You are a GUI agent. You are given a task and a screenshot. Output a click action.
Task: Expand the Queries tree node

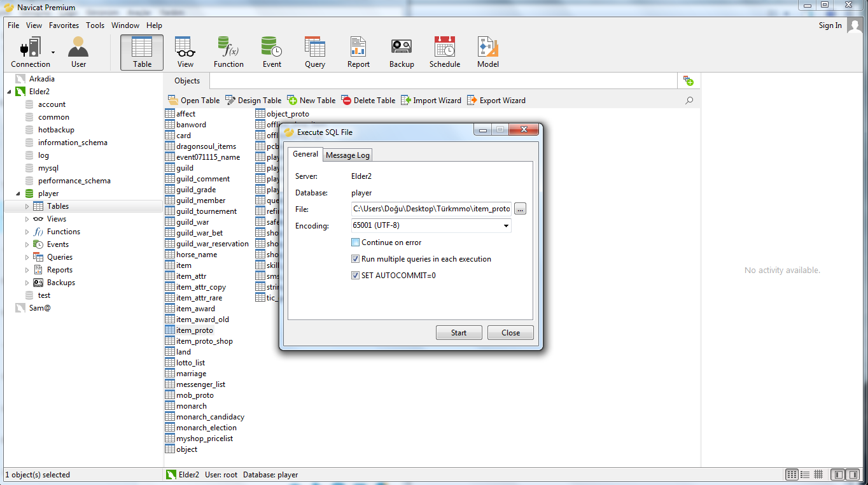[x=27, y=257]
